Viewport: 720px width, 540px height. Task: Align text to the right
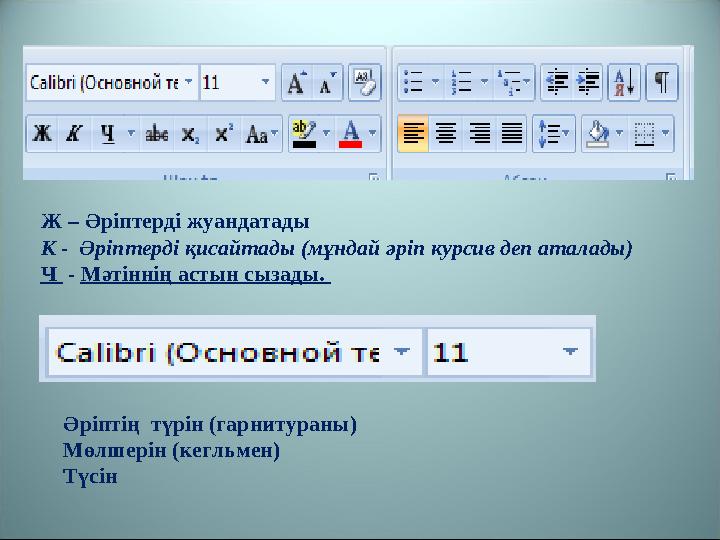[479, 134]
